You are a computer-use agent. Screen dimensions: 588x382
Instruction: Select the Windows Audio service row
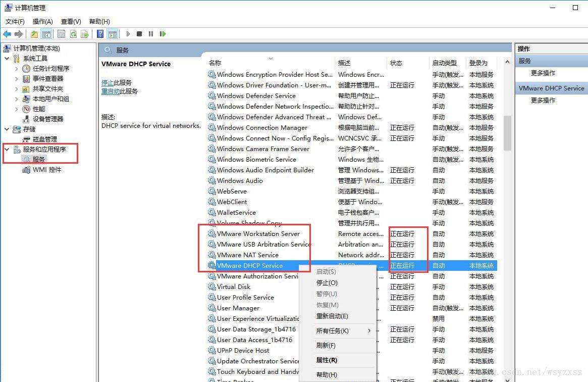[x=352, y=181]
